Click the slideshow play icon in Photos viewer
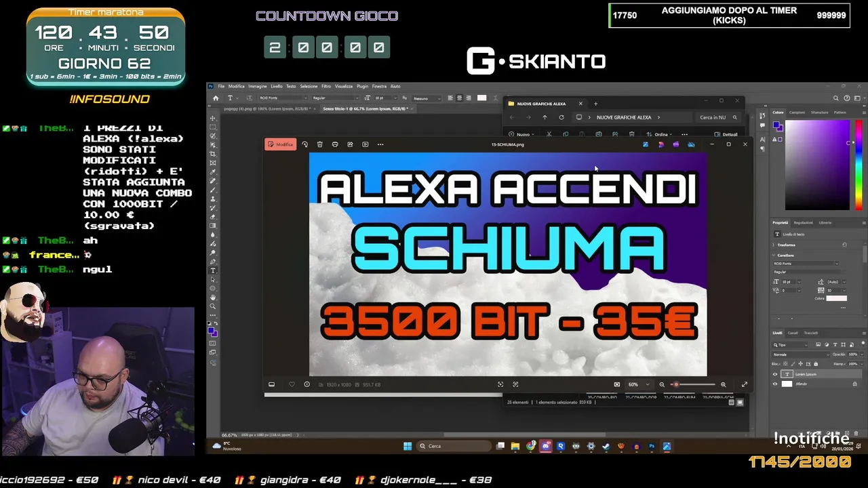Viewport: 868px width, 488px height. click(365, 144)
